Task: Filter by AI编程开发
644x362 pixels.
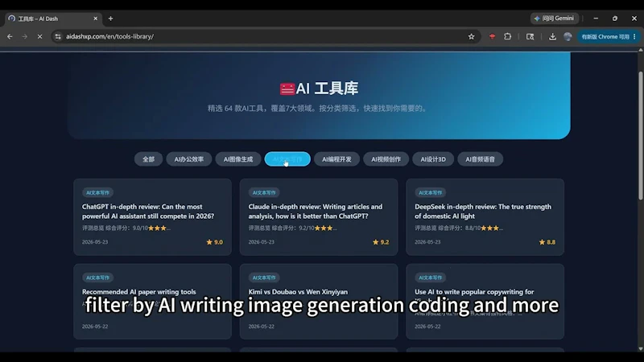Action: click(336, 159)
